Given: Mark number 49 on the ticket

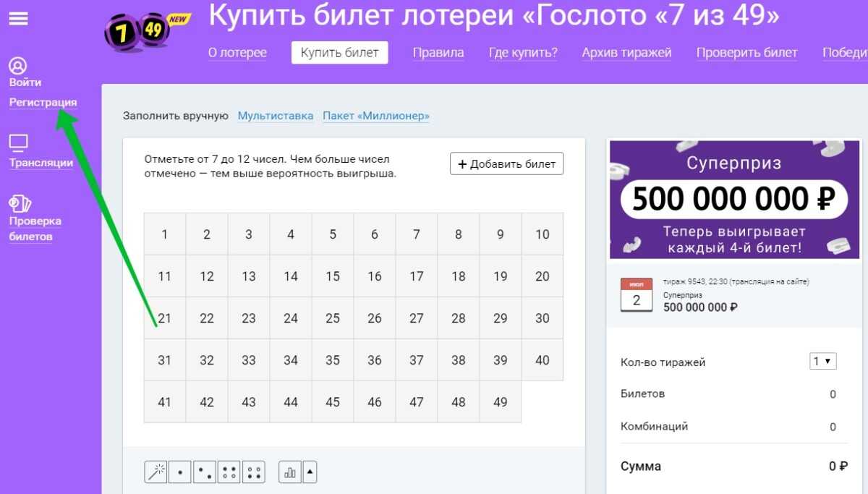Looking at the screenshot, I should (x=501, y=402).
